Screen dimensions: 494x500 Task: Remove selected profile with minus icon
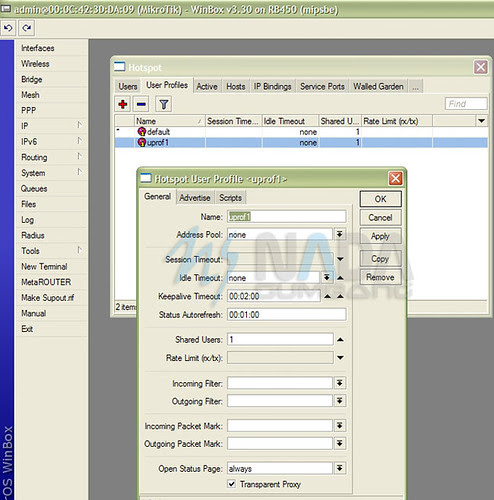(141, 104)
